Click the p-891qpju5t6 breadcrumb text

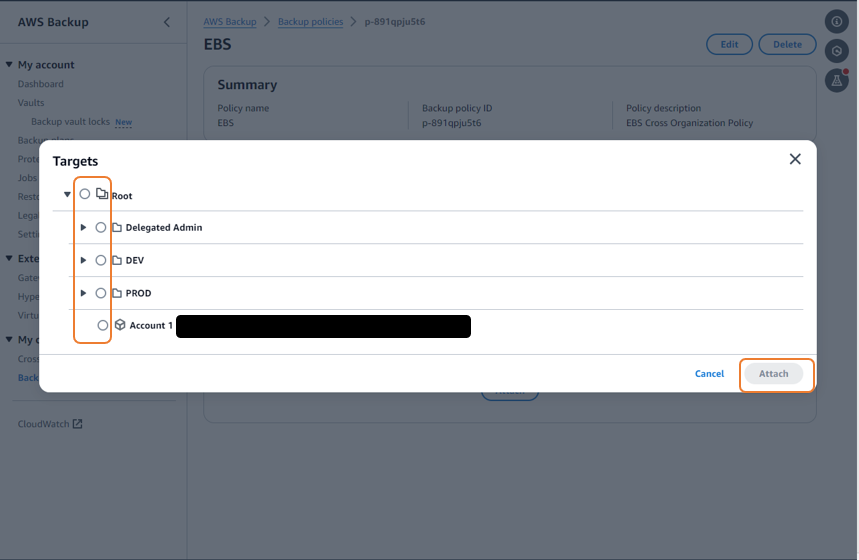(x=395, y=22)
